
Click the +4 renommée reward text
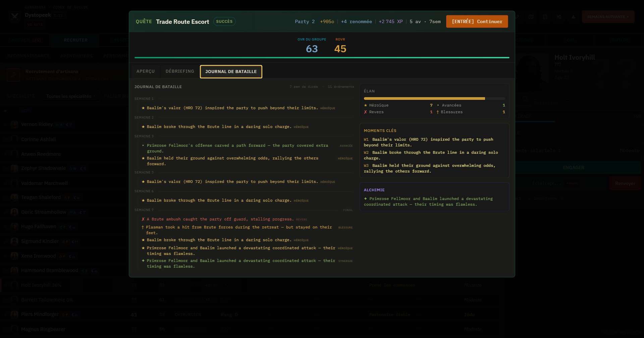[x=356, y=21]
